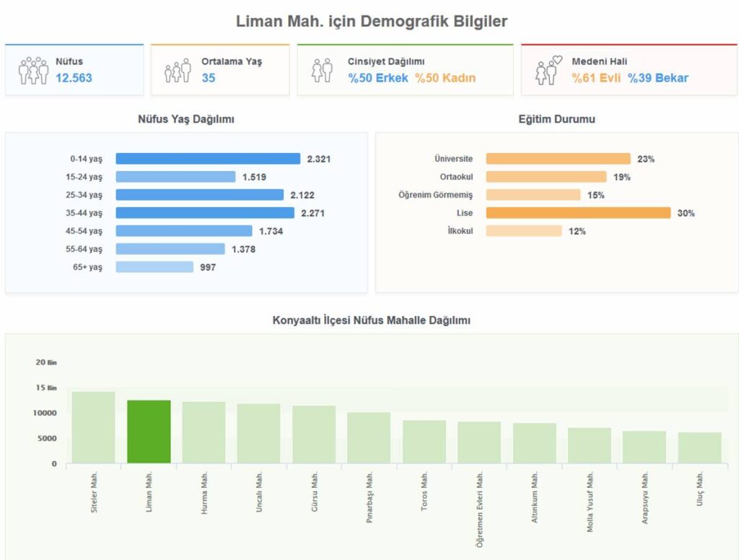Viewport: 739px width, 560px height.
Task: Click the Medeni Hali couple icon
Action: pyautogui.click(x=548, y=70)
